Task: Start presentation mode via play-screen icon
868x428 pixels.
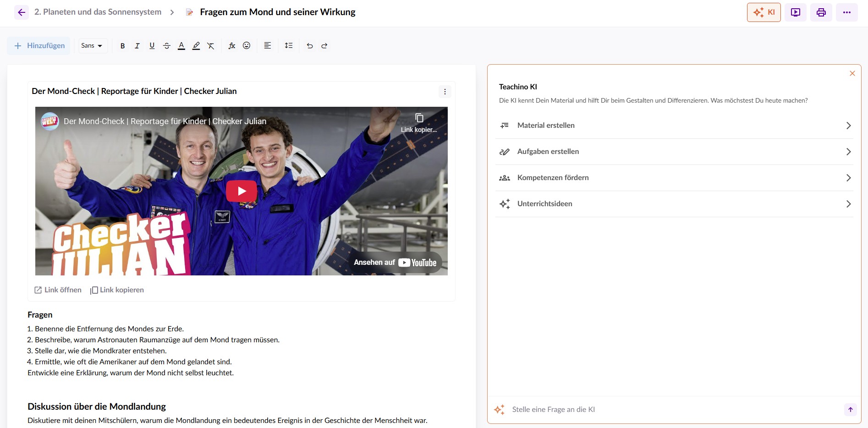Action: [x=795, y=12]
